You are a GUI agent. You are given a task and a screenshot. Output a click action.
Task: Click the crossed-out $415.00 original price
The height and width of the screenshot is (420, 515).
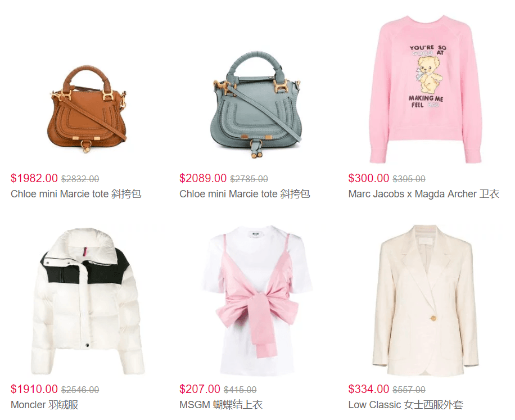pyautogui.click(x=240, y=390)
